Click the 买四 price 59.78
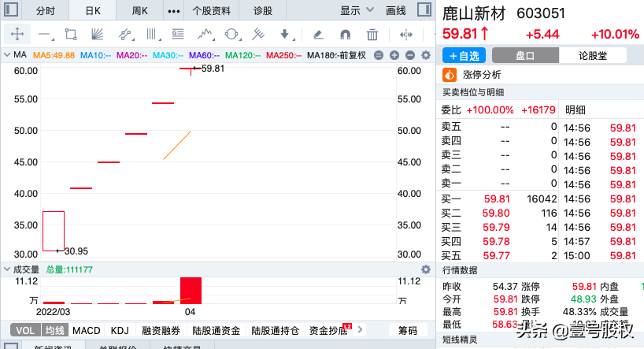 pyautogui.click(x=496, y=241)
